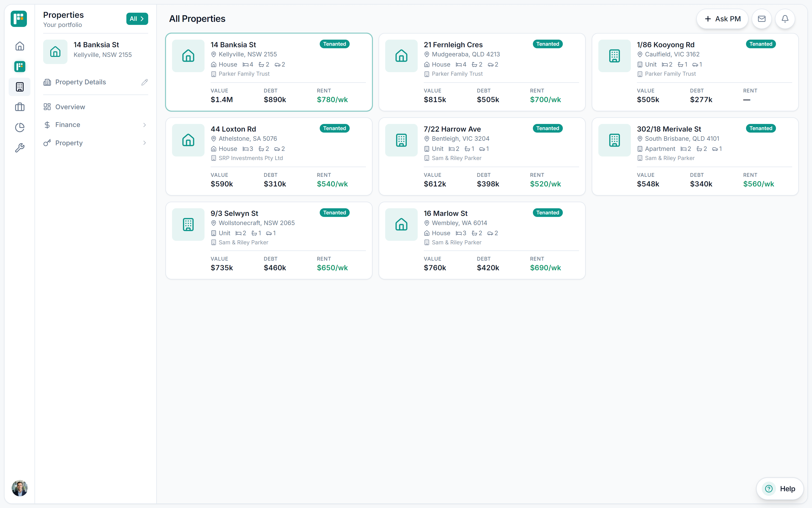This screenshot has width=812, height=508.
Task: Open the pie chart reports icon
Action: [x=20, y=127]
